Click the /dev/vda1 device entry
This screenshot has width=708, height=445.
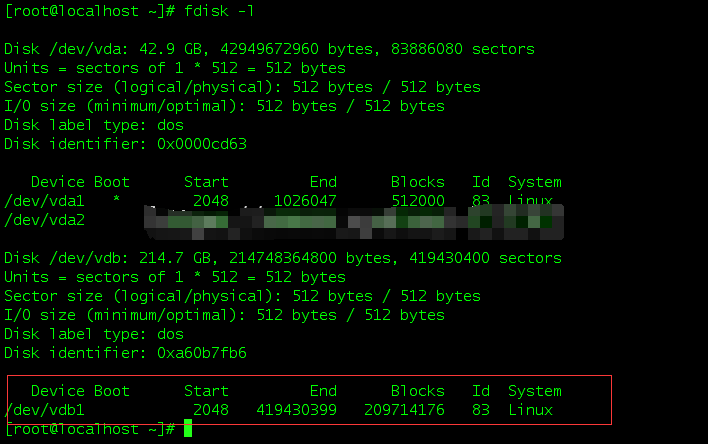pyautogui.click(x=44, y=201)
